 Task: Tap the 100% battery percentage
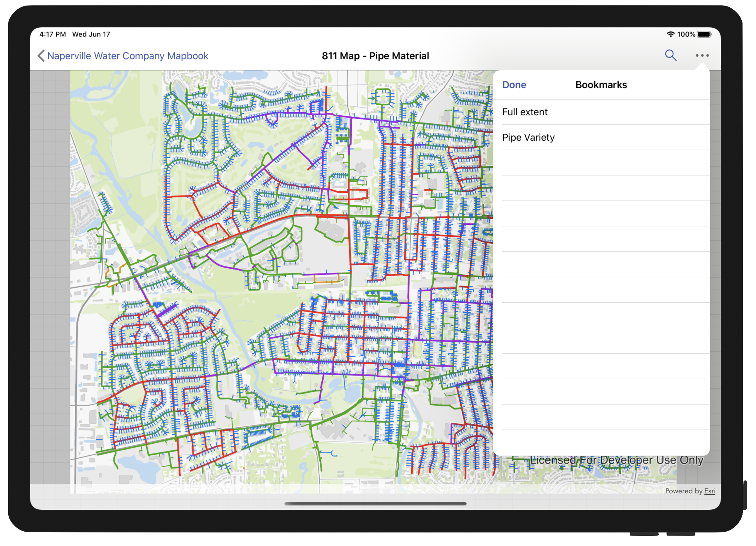[x=686, y=34]
